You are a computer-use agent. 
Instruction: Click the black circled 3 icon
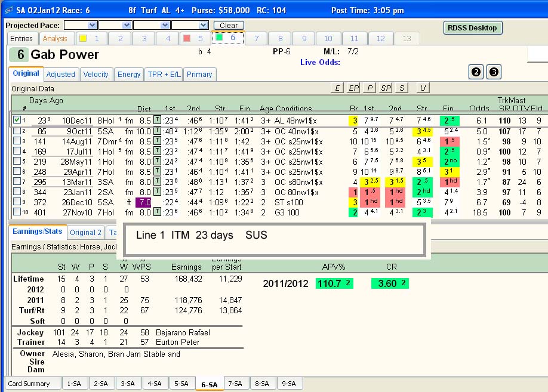pyautogui.click(x=494, y=72)
